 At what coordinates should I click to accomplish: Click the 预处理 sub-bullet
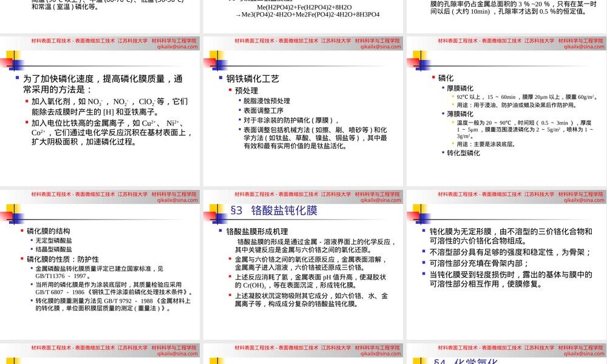coord(246,90)
